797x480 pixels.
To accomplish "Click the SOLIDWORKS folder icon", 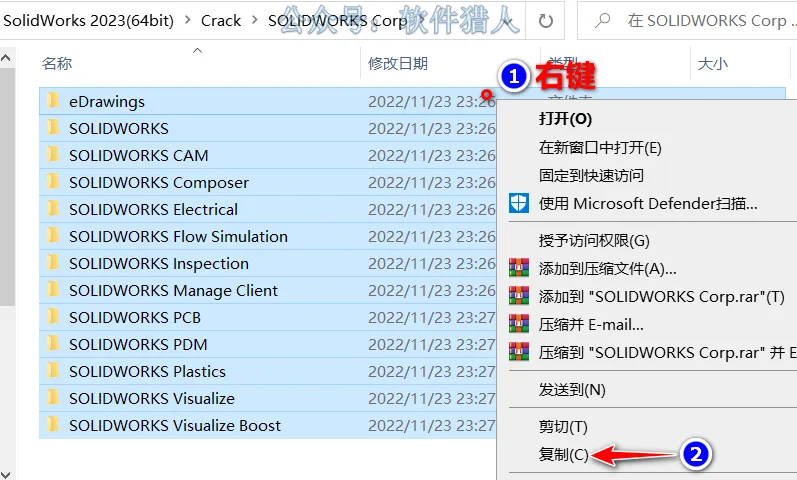I will (x=53, y=128).
